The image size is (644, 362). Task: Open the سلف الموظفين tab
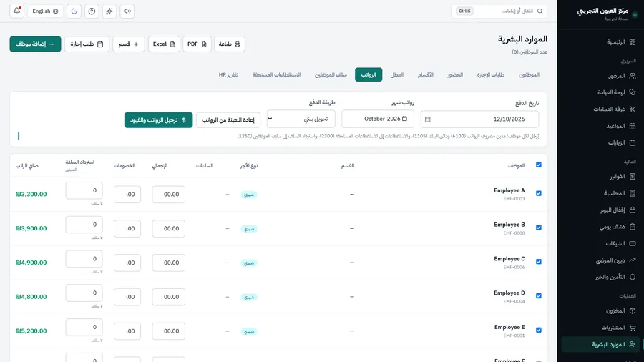[331, 74]
